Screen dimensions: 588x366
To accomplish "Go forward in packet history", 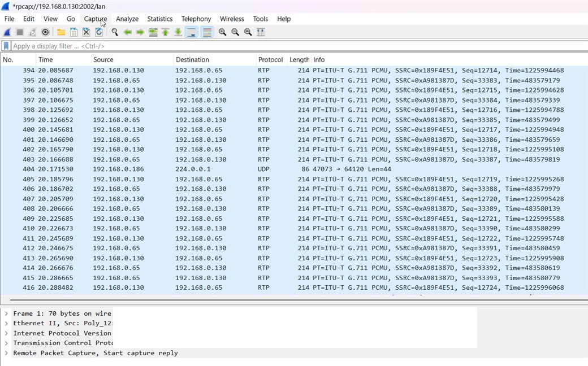I will (x=140, y=32).
